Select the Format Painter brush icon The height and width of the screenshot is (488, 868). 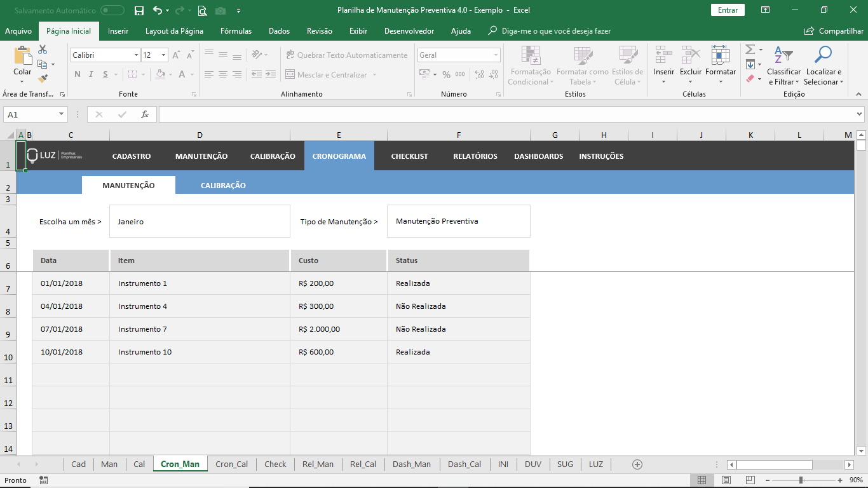point(43,79)
